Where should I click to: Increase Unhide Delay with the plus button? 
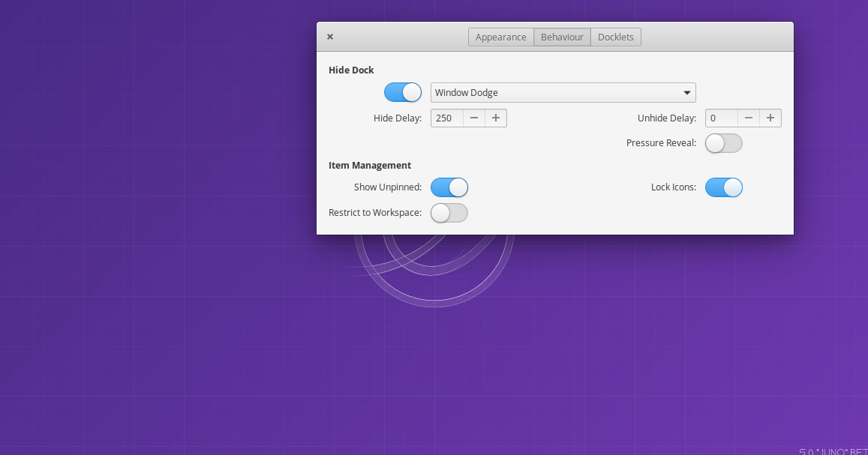click(x=770, y=118)
